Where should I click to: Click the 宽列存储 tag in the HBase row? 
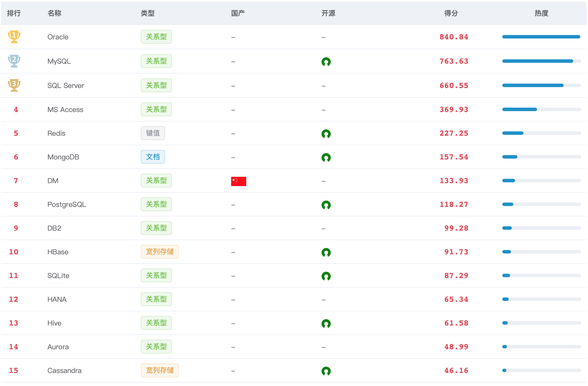click(160, 252)
